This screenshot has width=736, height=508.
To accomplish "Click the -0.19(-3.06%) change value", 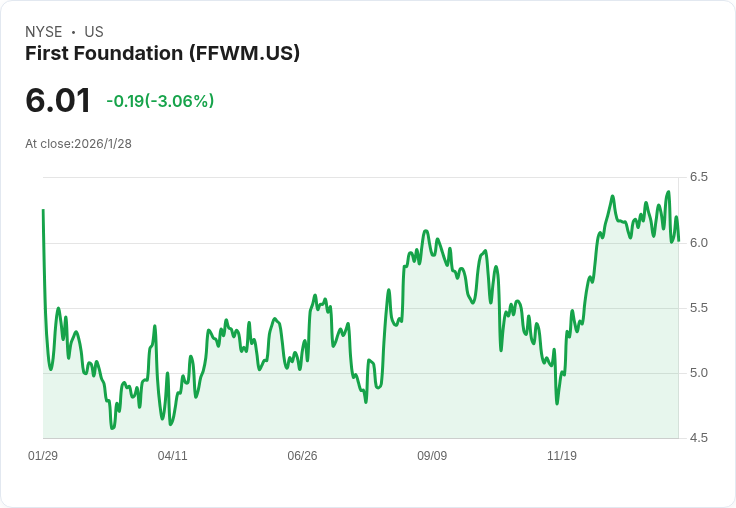I will coord(160,101).
